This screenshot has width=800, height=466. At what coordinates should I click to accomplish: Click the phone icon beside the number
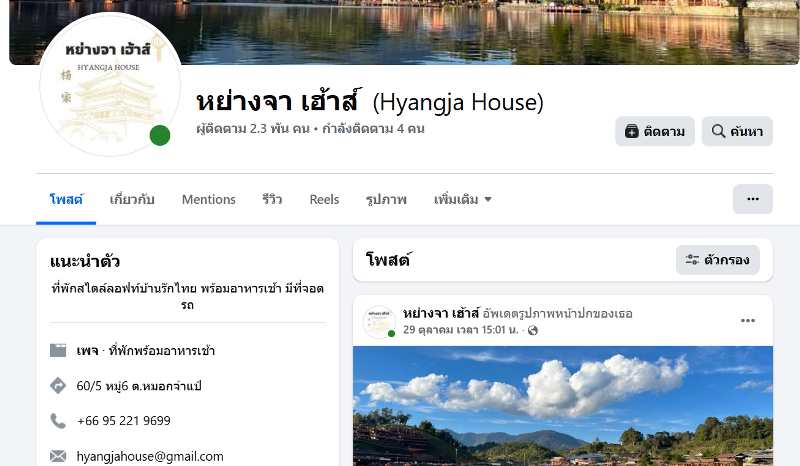click(58, 421)
